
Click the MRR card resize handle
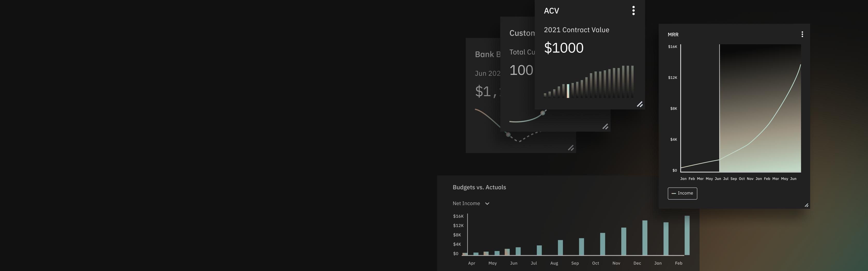tap(806, 205)
